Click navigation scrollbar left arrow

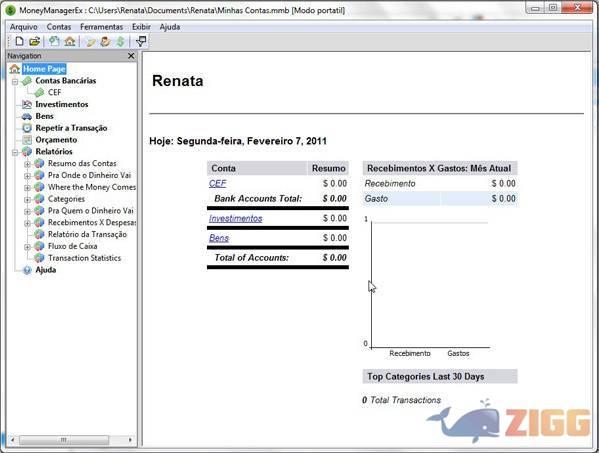13,440
